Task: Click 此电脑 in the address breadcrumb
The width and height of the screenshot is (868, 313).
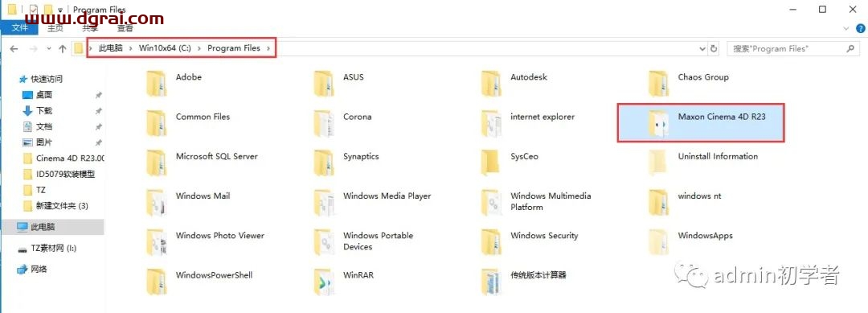Action: pyautogui.click(x=111, y=48)
